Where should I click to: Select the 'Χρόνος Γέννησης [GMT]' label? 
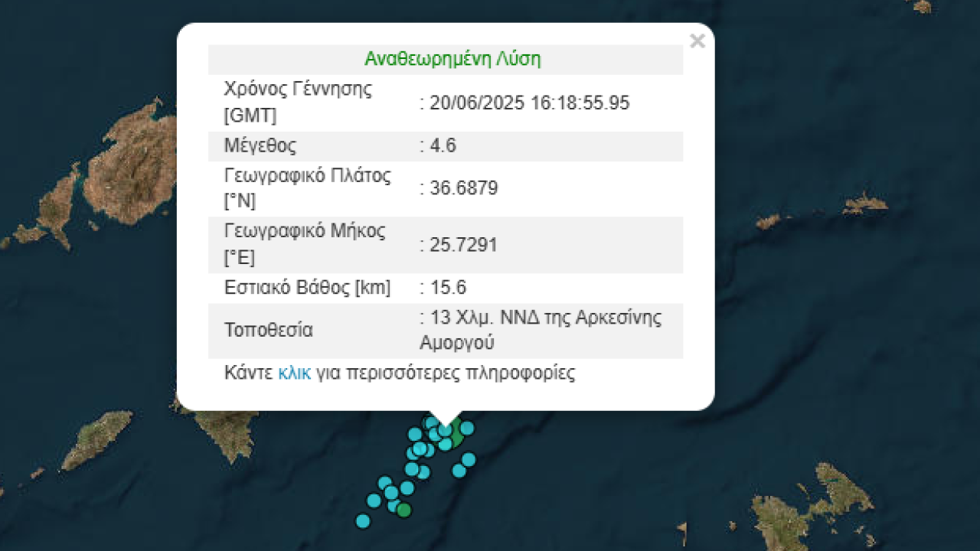(x=298, y=103)
